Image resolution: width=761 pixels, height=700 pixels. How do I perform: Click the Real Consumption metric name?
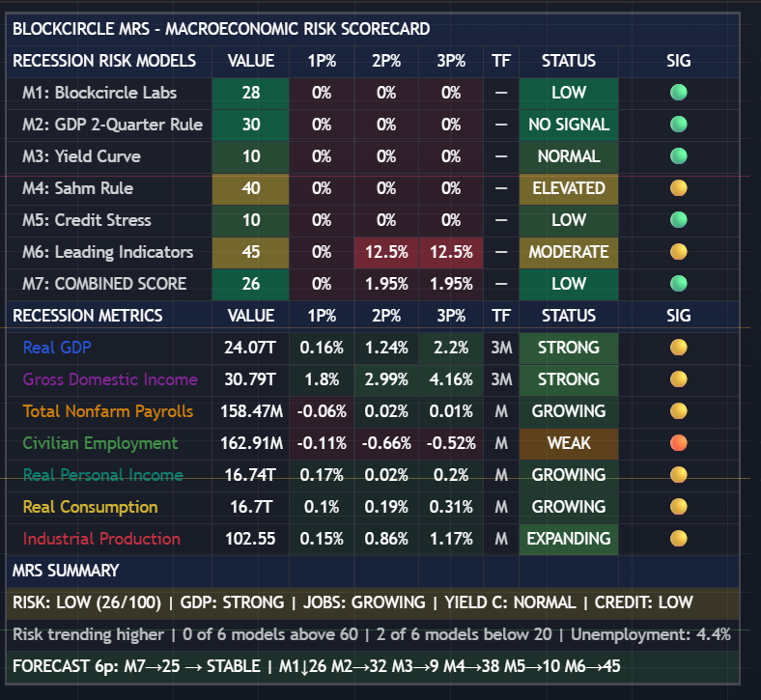pyautogui.click(x=90, y=507)
